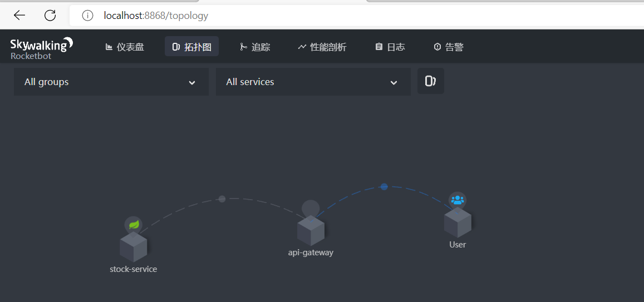The width and height of the screenshot is (644, 302).
Task: Expand the All services dropdown
Action: [313, 82]
